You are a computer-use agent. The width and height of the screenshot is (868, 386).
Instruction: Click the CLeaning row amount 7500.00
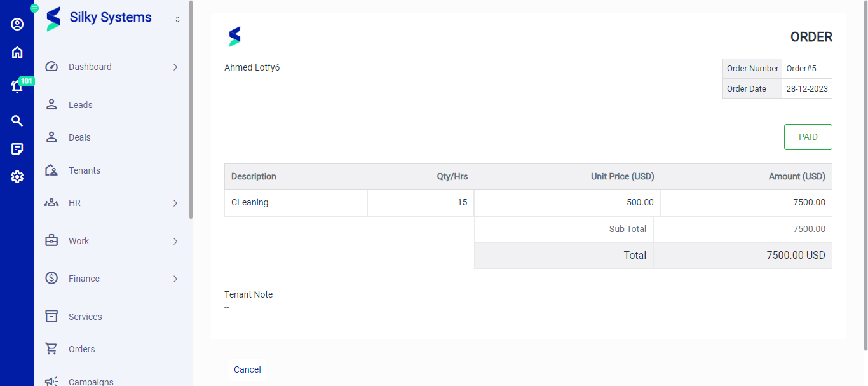(747, 203)
